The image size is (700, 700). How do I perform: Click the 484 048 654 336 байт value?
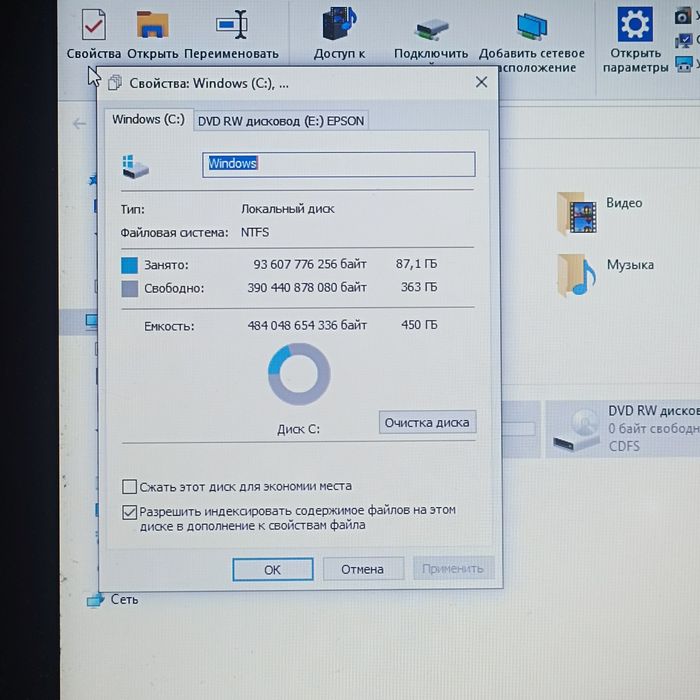(307, 325)
